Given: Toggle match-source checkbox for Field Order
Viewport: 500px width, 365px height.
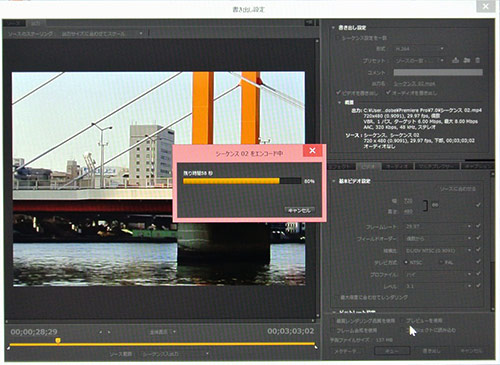Looking at the screenshot, I should tap(478, 238).
